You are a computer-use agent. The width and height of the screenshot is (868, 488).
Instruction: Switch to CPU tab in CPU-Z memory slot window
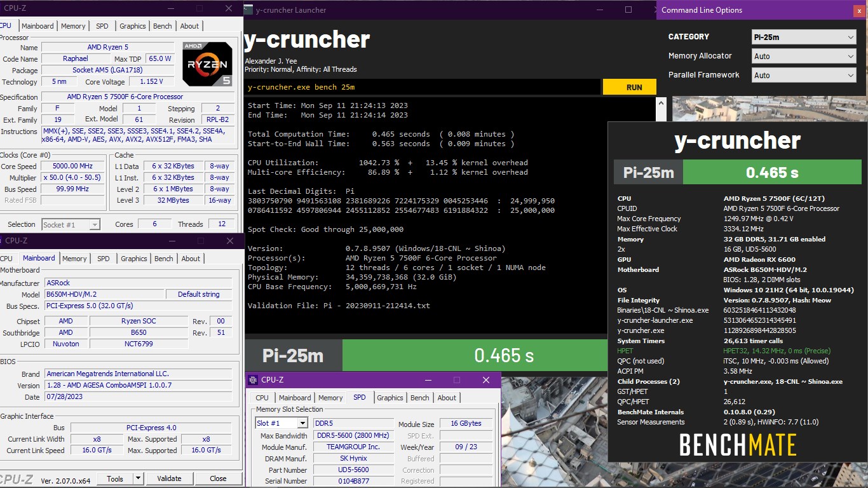coord(262,398)
